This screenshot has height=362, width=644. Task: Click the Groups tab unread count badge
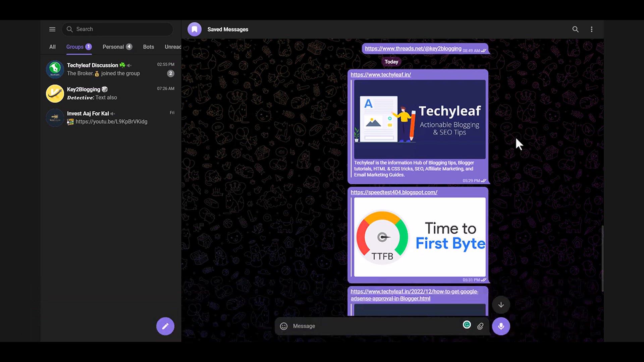88,47
